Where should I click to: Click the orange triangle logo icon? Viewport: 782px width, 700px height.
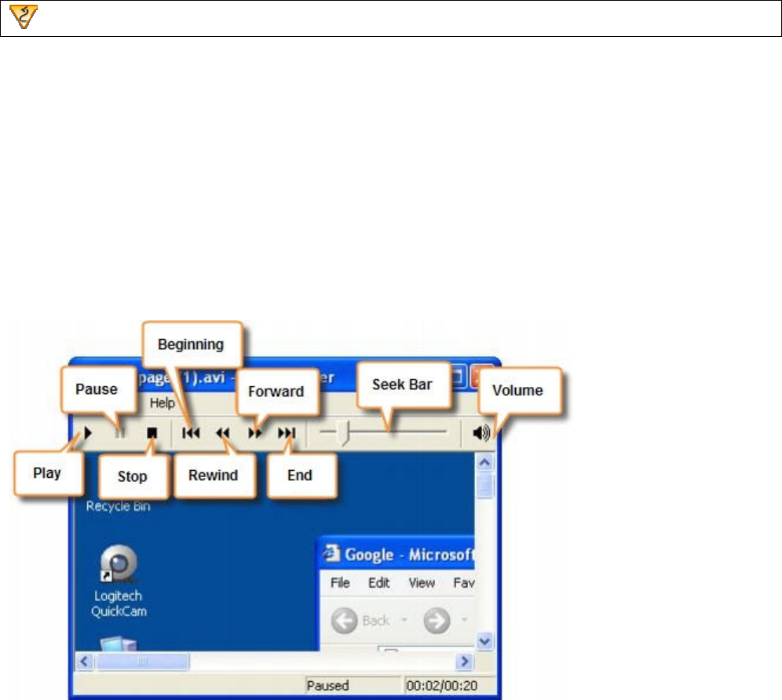point(24,16)
